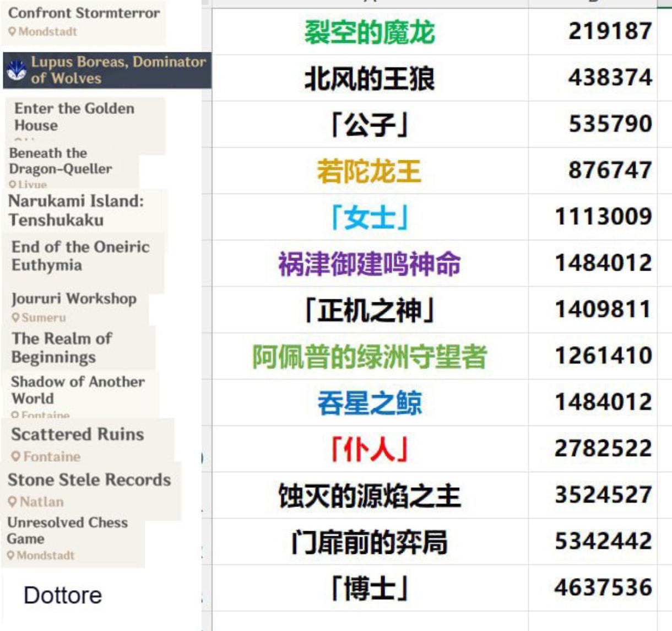This screenshot has width=672, height=631.
Task: Click the value 438374
Action: coord(610,77)
